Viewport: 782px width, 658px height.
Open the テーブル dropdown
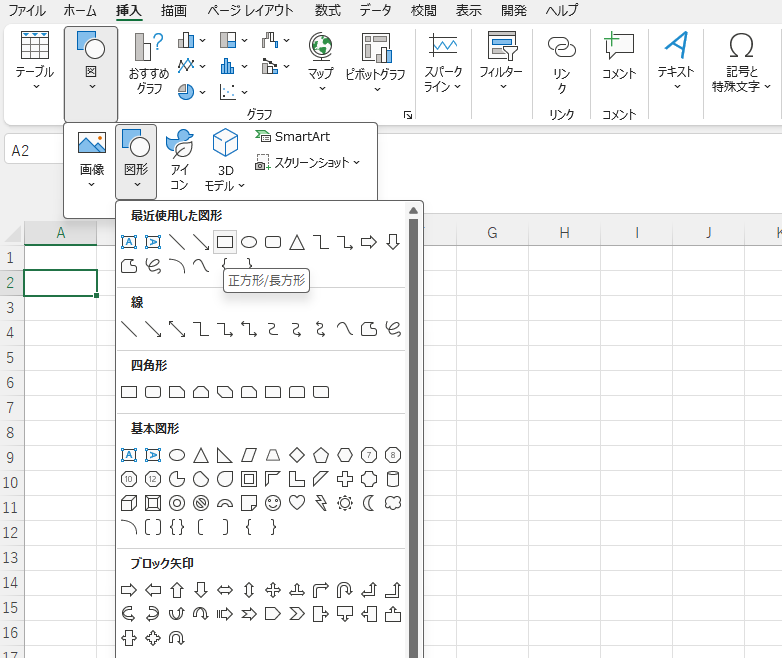pos(34,61)
